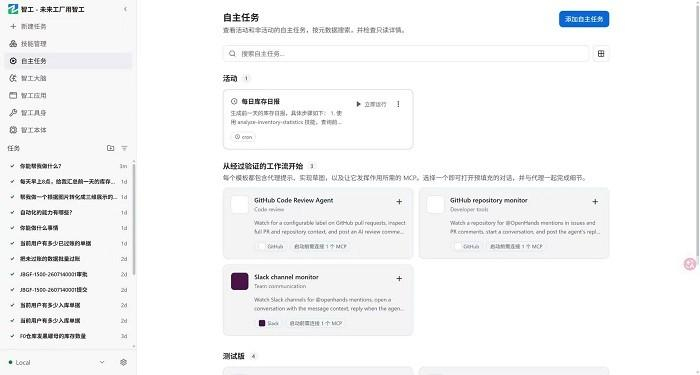Open 智工本体 in the sidebar
The width and height of the screenshot is (700, 375).
click(x=68, y=130)
